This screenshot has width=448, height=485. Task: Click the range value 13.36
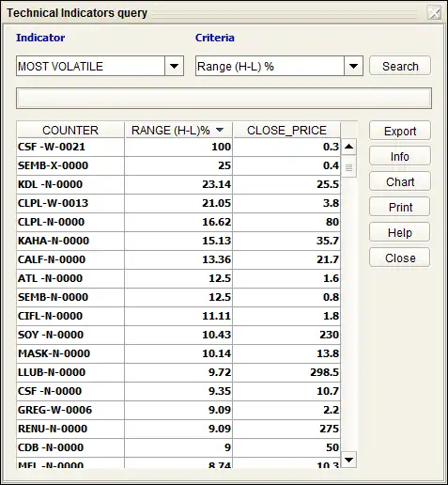pyautogui.click(x=217, y=259)
